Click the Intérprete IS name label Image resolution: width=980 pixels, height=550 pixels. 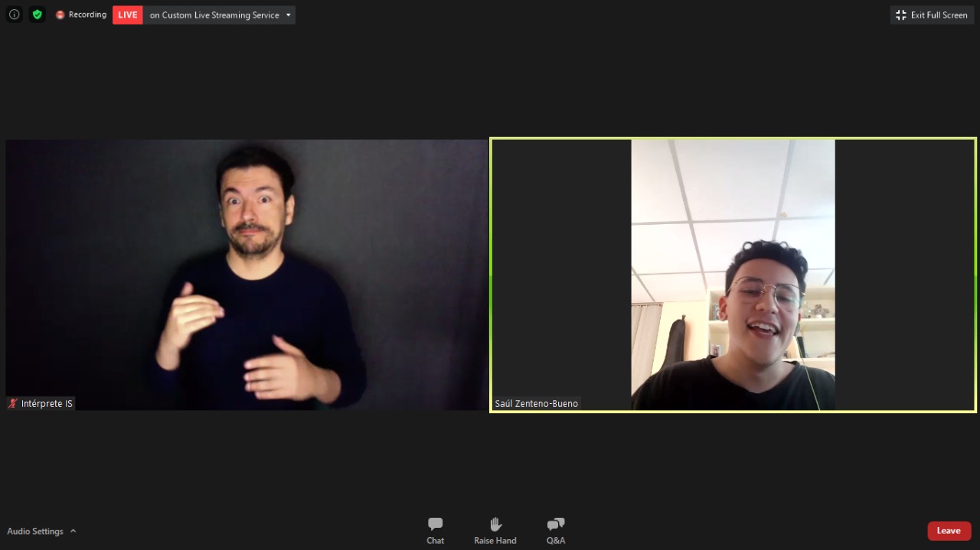pos(47,403)
